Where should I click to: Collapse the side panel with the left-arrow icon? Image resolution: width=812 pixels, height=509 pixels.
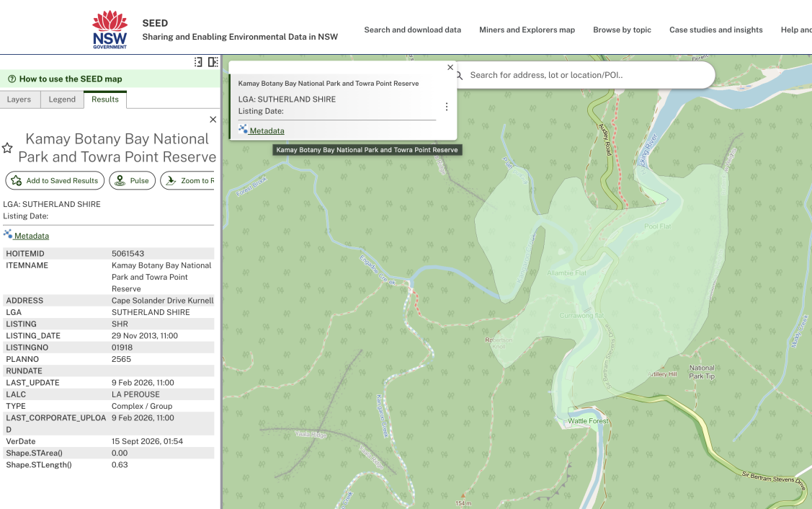coord(198,62)
